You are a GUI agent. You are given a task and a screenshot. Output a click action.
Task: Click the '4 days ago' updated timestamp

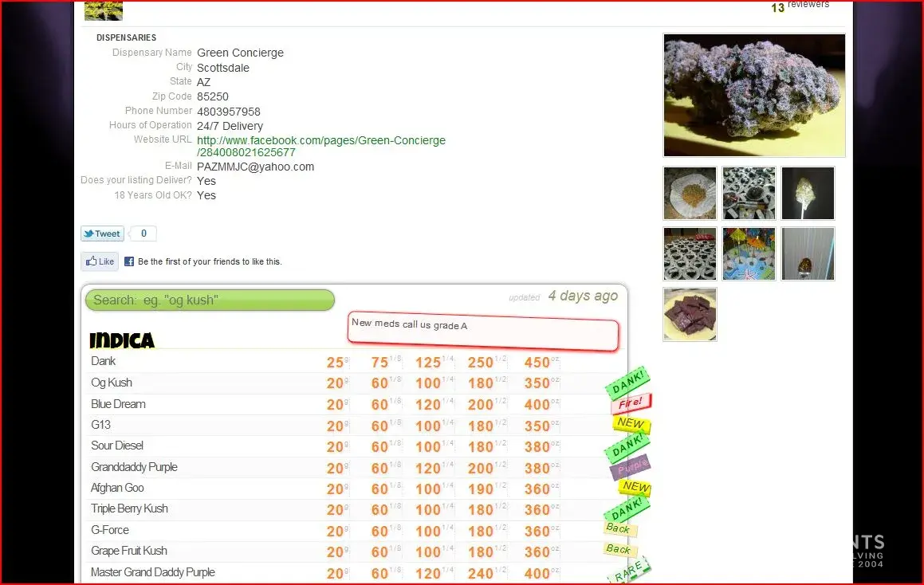point(583,296)
